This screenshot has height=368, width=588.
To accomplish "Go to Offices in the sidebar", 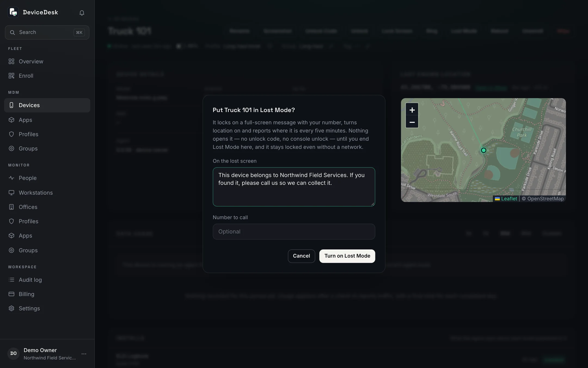I will click(47, 207).
